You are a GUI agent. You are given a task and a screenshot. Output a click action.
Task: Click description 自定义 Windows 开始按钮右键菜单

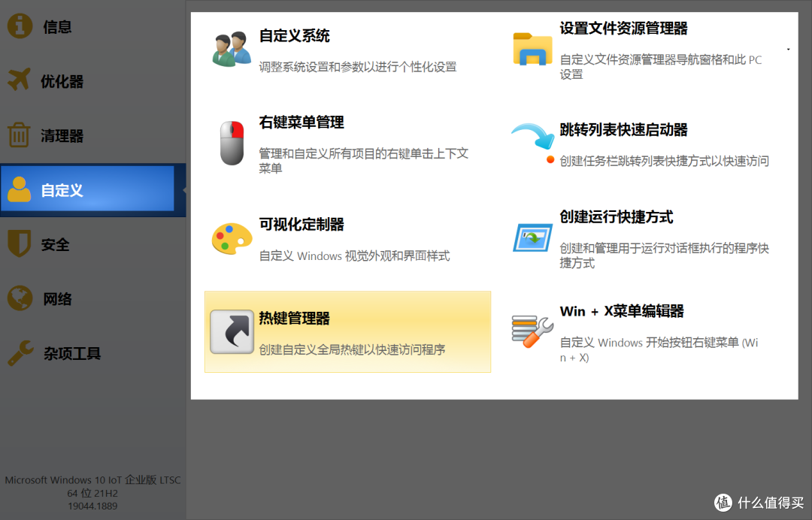pyautogui.click(x=659, y=349)
